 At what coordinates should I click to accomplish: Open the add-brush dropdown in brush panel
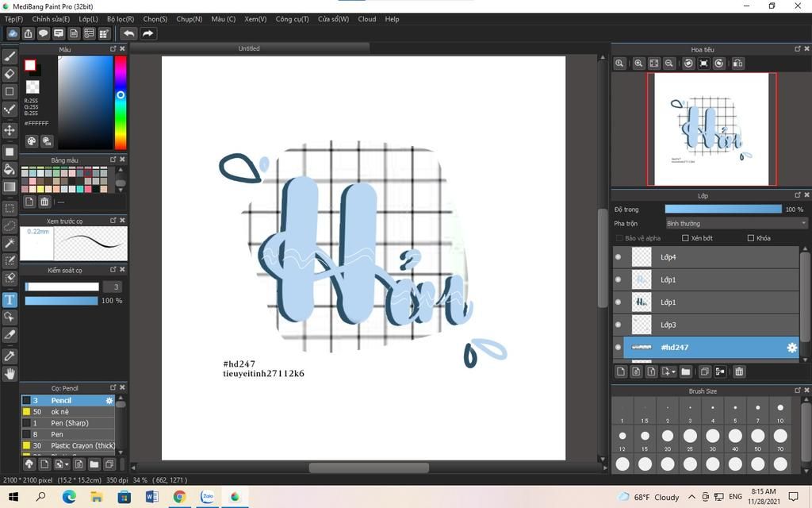pos(67,464)
